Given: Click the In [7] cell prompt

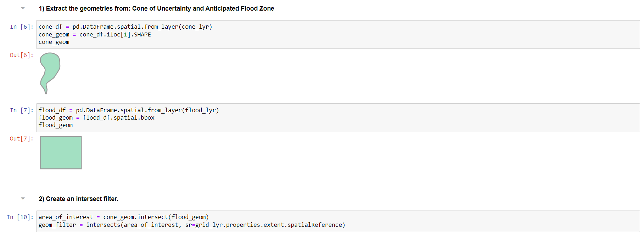Looking at the screenshot, I should pos(22,110).
